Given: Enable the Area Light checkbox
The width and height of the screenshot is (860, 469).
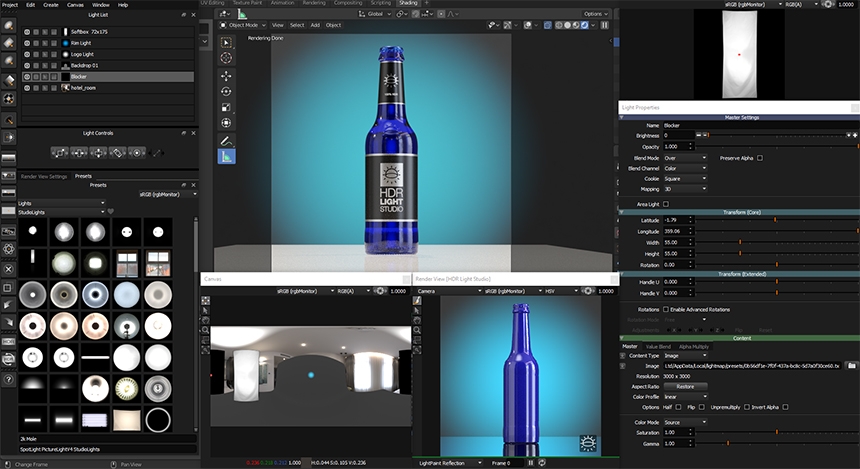Looking at the screenshot, I should point(666,204).
